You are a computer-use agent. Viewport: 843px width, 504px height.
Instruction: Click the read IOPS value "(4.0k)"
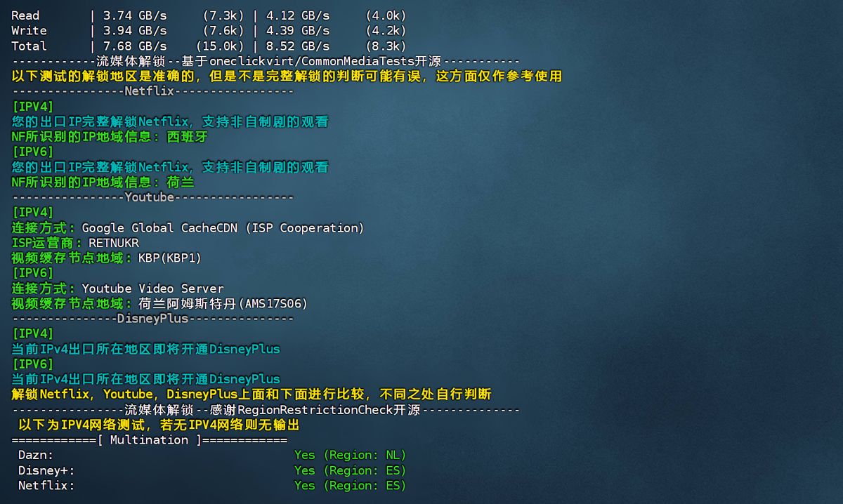coord(386,15)
